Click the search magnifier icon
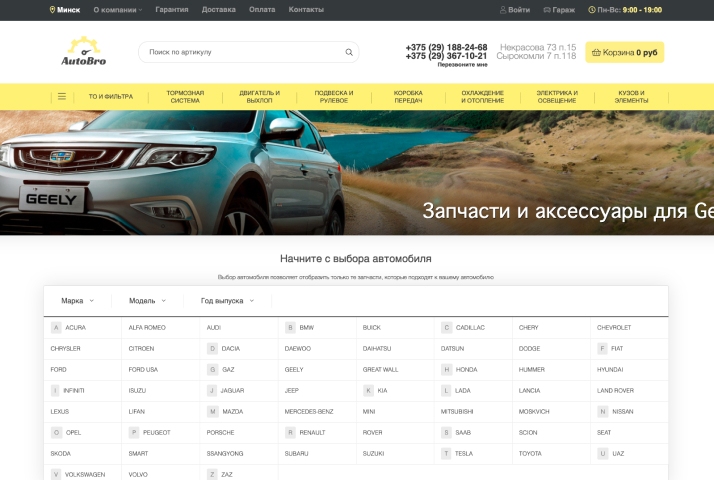The width and height of the screenshot is (714, 480). 349,52
